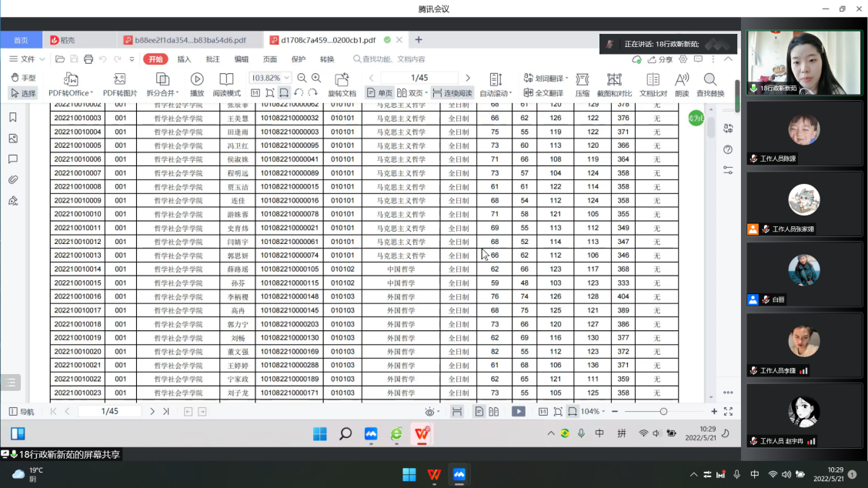Click the 查找功能 search input field
The height and width of the screenshot is (488, 868).
[392, 59]
